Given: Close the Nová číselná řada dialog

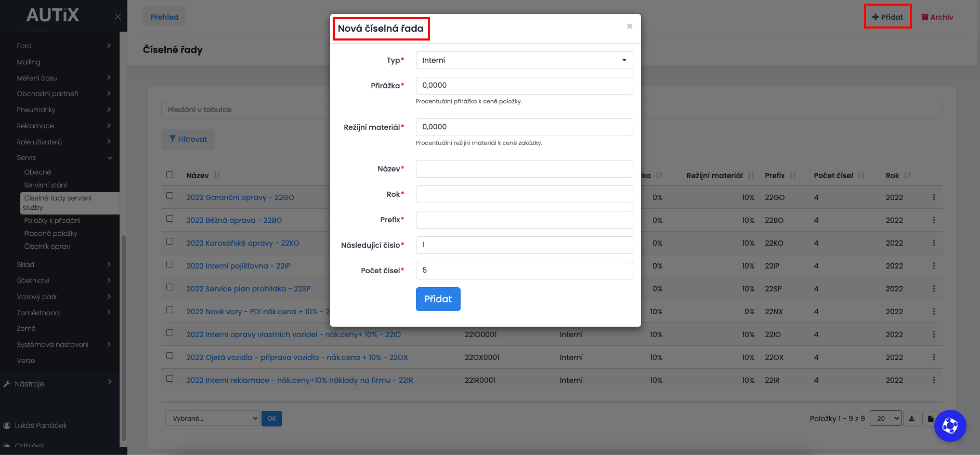Looking at the screenshot, I should pyautogui.click(x=629, y=26).
